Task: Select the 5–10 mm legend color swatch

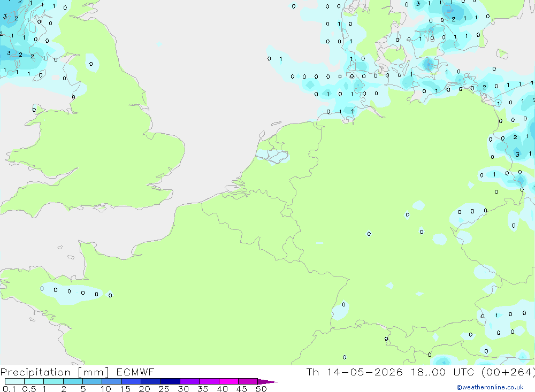Action: point(93,381)
